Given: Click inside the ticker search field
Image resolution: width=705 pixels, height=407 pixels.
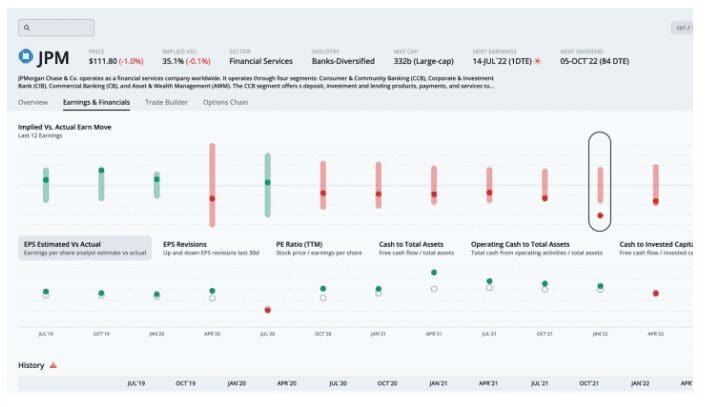Looking at the screenshot, I should pyautogui.click(x=60, y=28).
